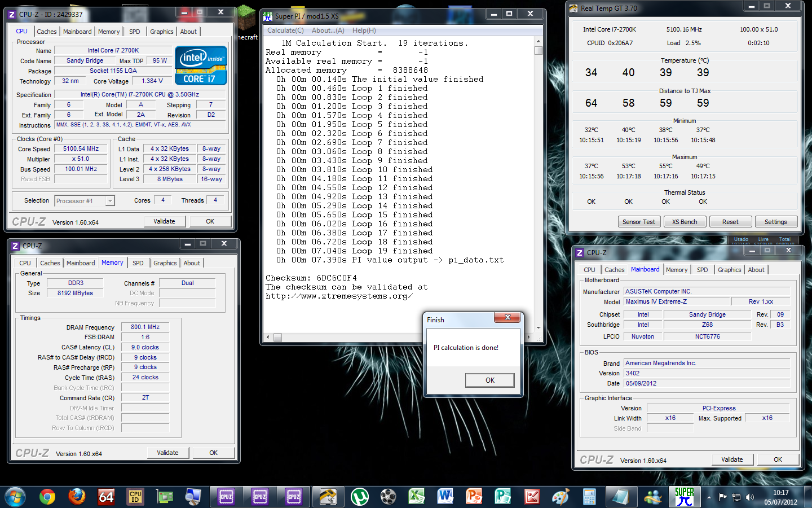This screenshot has width=812, height=508.
Task: Open Graphics tab in CPU-Z Mainboard window
Action: click(x=730, y=270)
